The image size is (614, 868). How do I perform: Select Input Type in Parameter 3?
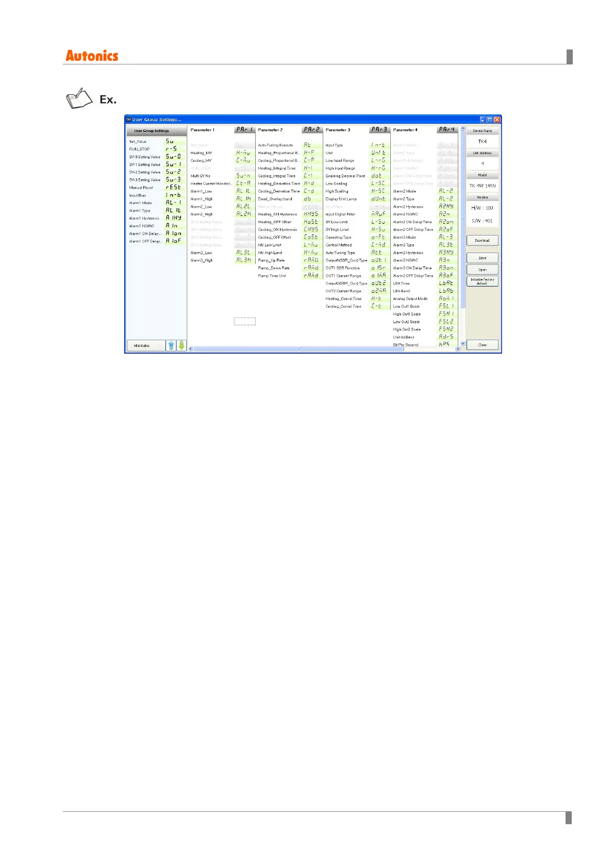tap(357, 145)
